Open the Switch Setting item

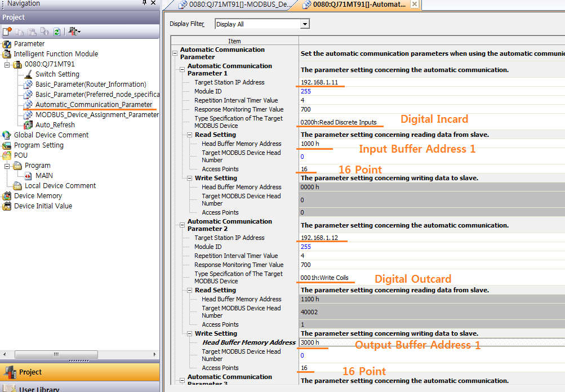click(x=57, y=74)
